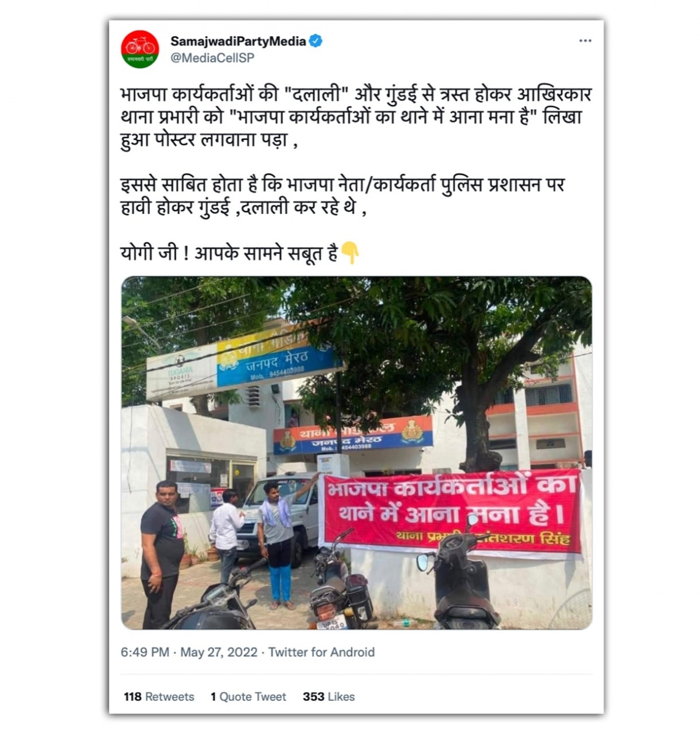Open the @MediaCellSP handle link
The height and width of the screenshot is (734, 700).
click(212, 58)
